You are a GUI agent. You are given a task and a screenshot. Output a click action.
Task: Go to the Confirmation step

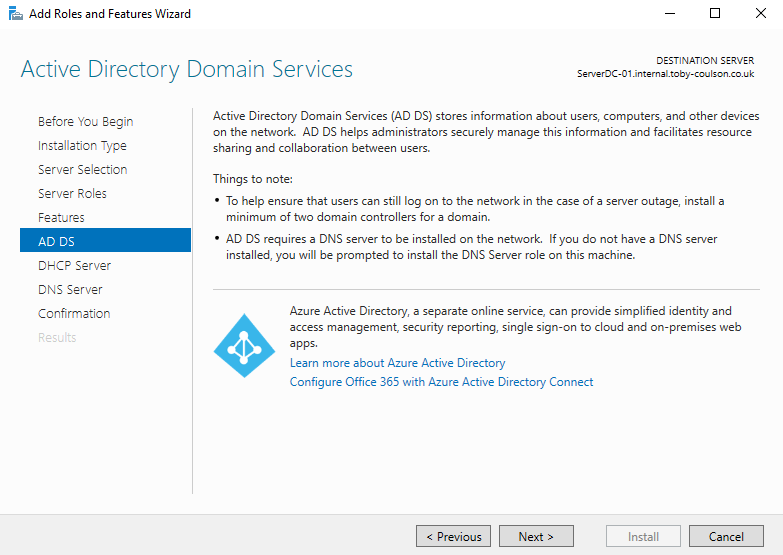[74, 314]
